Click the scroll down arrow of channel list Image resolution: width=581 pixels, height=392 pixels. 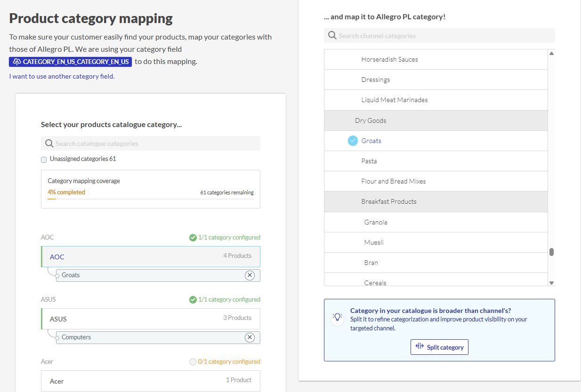pos(551,283)
